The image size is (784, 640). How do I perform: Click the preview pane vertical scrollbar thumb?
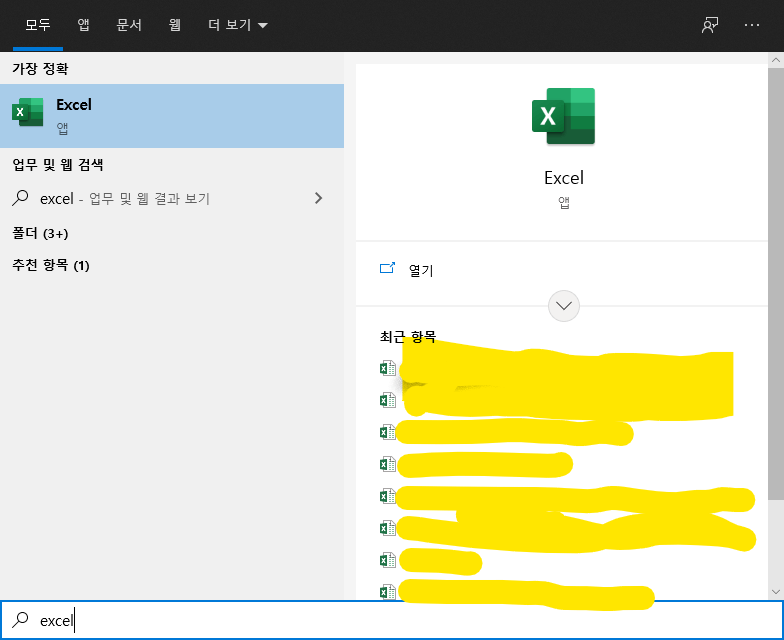(776, 283)
